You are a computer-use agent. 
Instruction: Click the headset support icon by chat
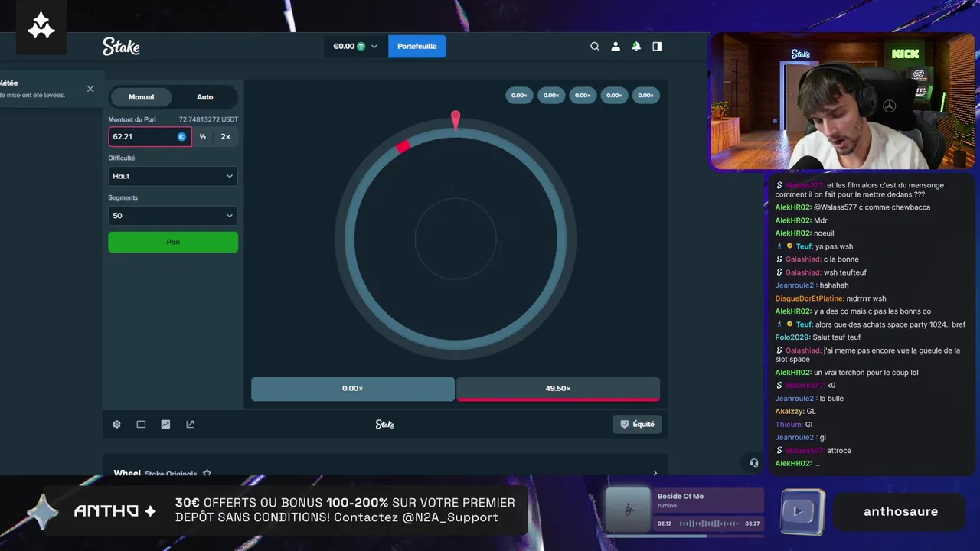[x=754, y=463]
